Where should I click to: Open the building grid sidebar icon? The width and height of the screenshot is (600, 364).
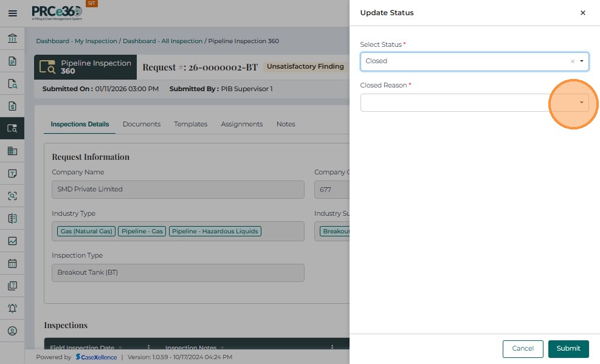[12, 151]
